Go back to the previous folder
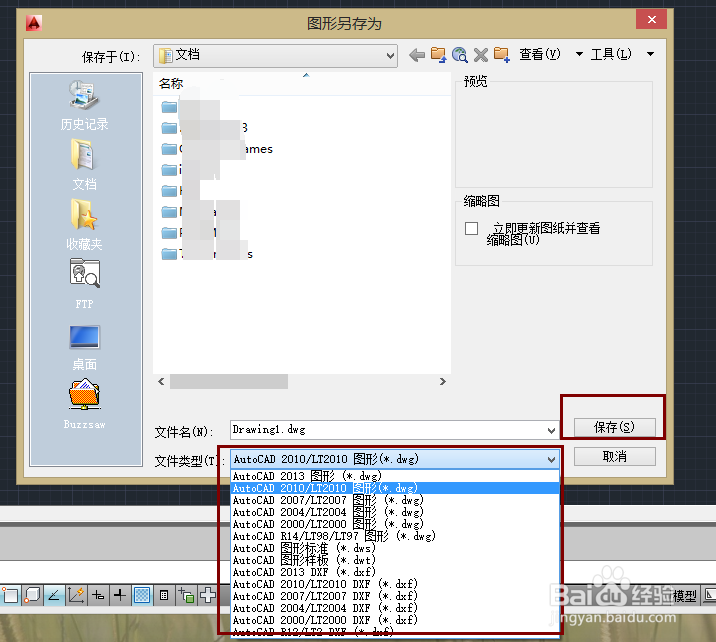This screenshot has height=642, width=716. tap(416, 55)
